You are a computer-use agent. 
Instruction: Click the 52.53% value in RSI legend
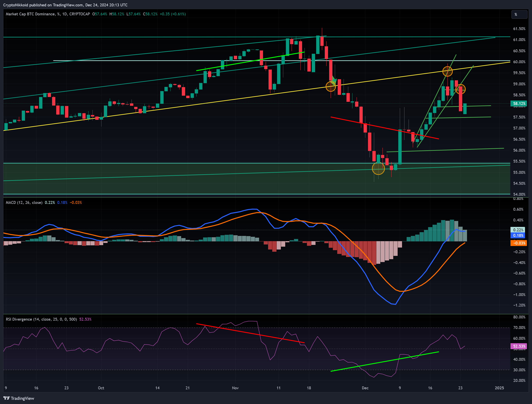[85, 319]
